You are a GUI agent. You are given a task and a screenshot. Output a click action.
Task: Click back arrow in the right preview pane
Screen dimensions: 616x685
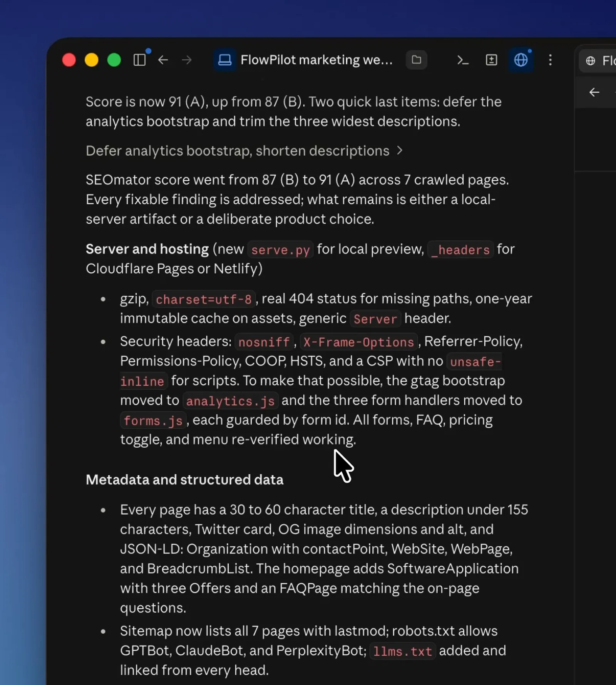click(594, 92)
